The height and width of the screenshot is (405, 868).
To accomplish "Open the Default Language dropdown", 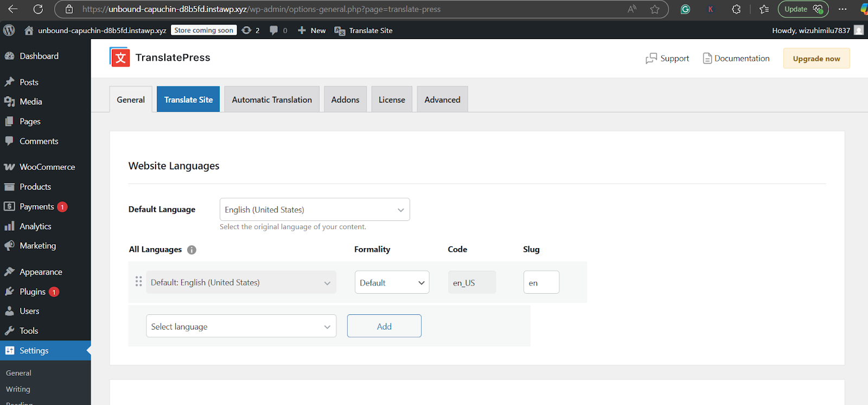I will [x=315, y=210].
